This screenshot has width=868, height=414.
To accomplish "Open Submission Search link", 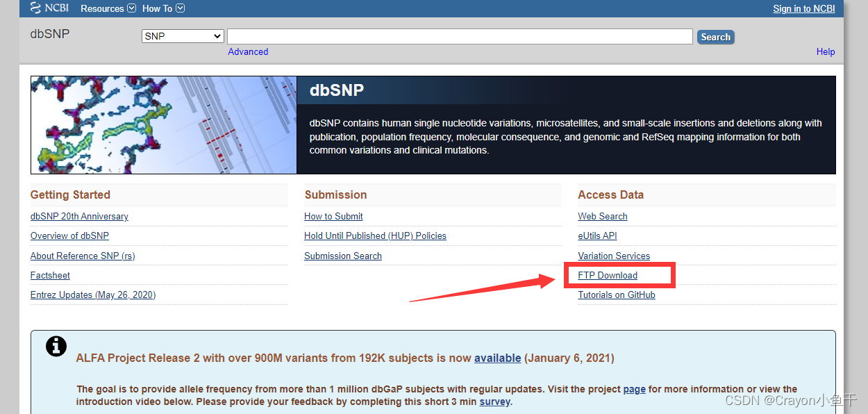I will [x=343, y=256].
